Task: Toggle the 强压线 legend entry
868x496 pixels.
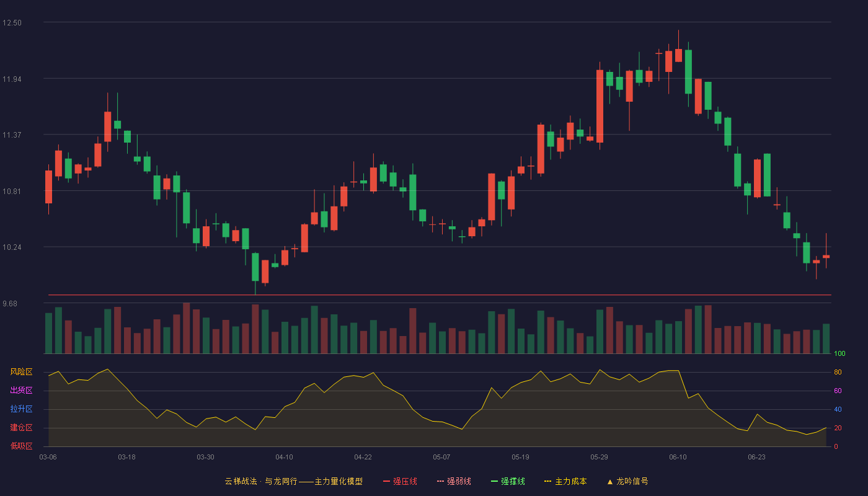Action: point(400,481)
